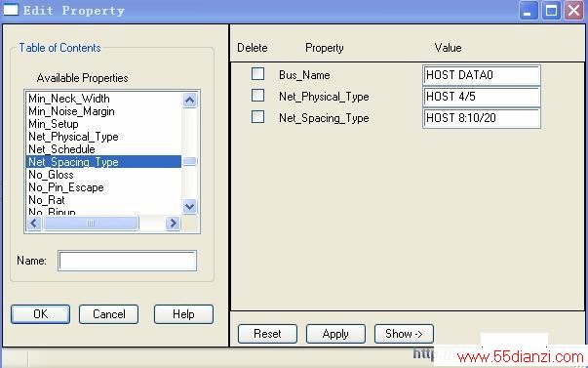Select No_Pin_Escape in the list
Screen dimensions: 588x368
(104, 187)
